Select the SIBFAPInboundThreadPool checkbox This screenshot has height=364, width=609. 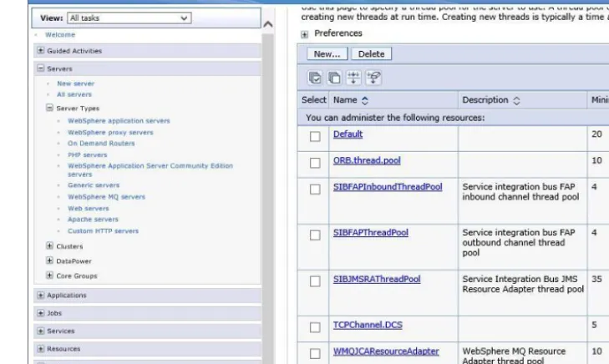(x=315, y=190)
